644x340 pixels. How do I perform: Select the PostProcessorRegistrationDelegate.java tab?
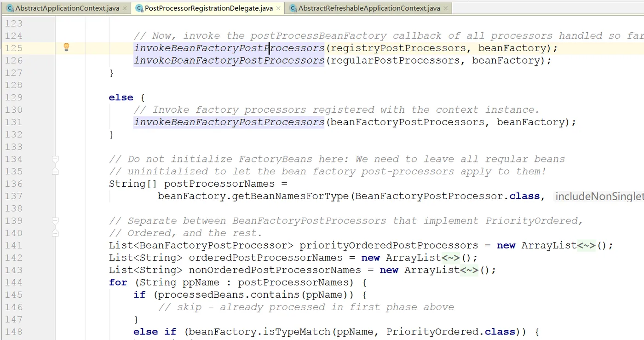pyautogui.click(x=208, y=8)
